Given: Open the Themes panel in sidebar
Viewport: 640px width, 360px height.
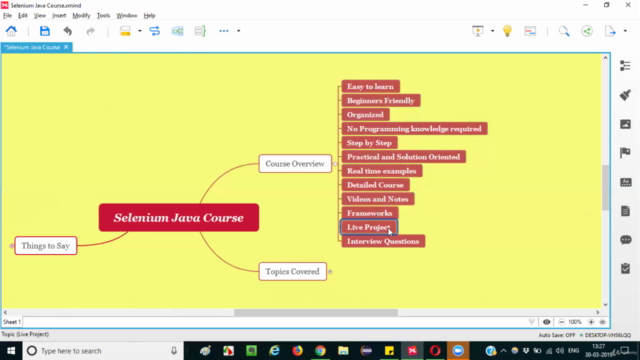Looking at the screenshot, I should coord(625,182).
